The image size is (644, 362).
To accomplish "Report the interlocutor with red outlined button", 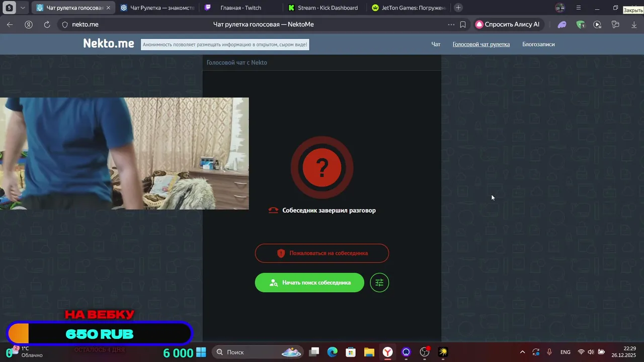I will pyautogui.click(x=322, y=253).
